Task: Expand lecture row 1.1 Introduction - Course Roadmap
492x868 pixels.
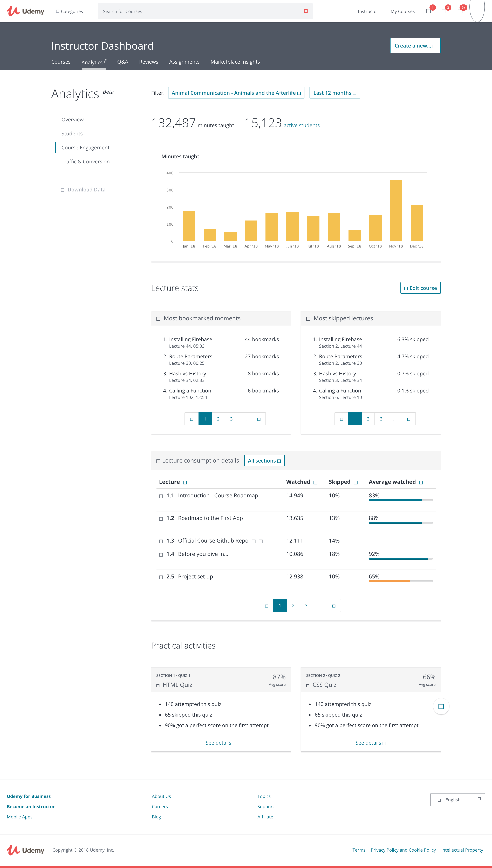Action: point(161,496)
